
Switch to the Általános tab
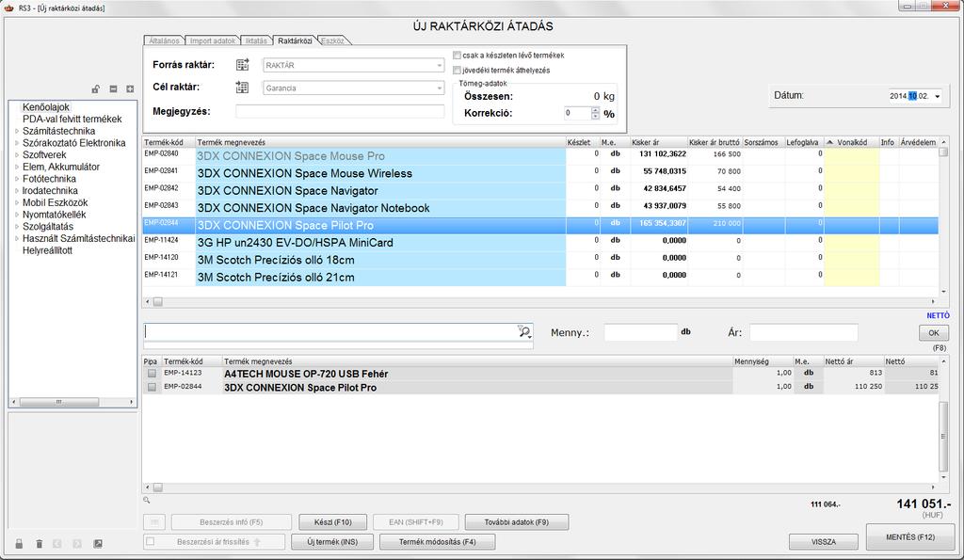pyautogui.click(x=164, y=40)
